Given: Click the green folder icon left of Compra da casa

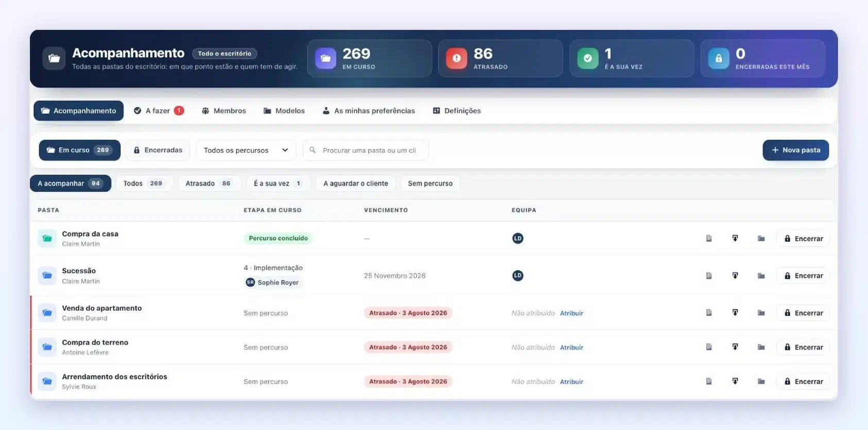Looking at the screenshot, I should click(x=47, y=238).
